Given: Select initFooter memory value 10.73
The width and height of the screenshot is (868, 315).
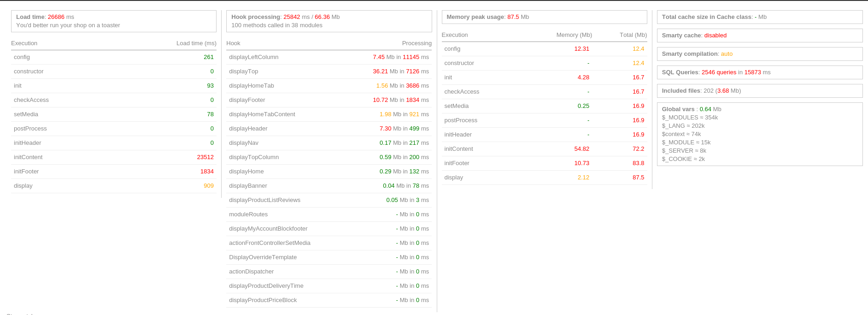Looking at the screenshot, I should pos(582,163).
